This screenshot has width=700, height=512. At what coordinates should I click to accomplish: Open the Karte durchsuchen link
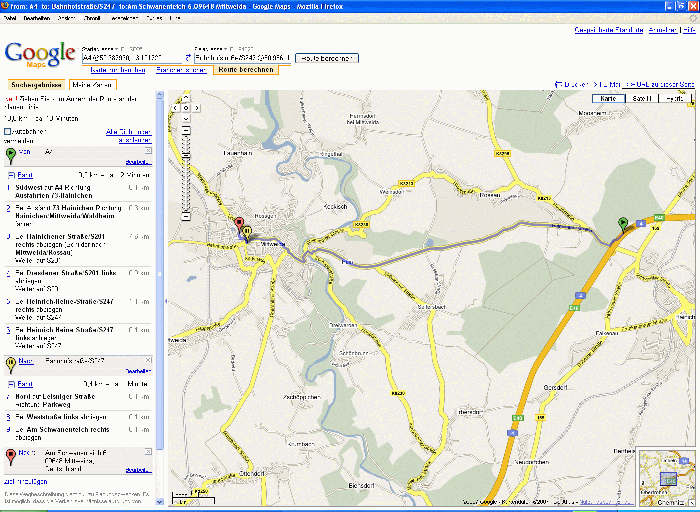pos(118,70)
